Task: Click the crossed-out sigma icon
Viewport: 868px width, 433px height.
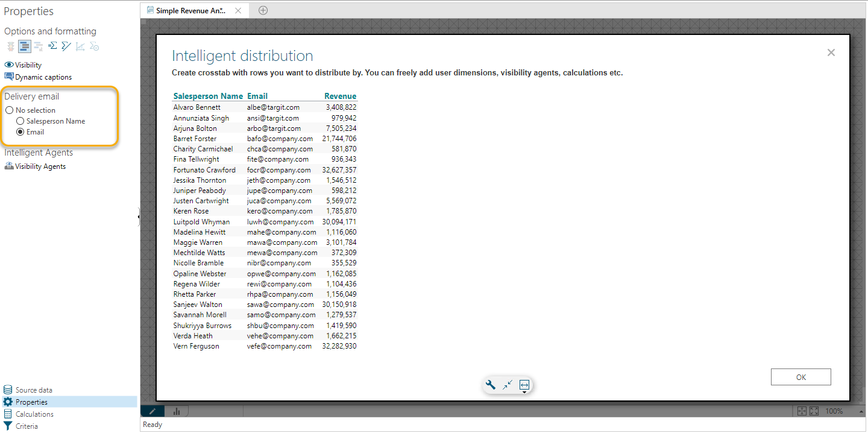Action: point(66,46)
